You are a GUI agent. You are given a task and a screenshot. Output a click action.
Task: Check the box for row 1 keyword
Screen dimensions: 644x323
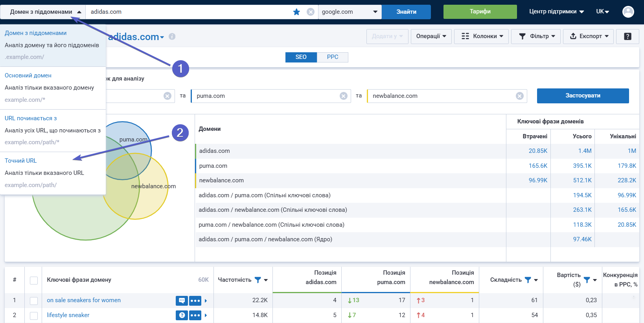pos(34,301)
